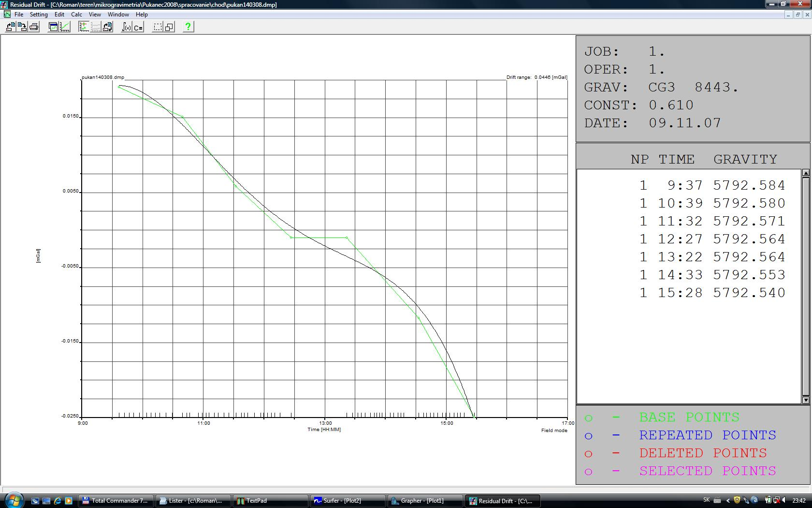Switch to Total Commander taskbar button
Viewport: 812px width, 508px height.
point(116,501)
